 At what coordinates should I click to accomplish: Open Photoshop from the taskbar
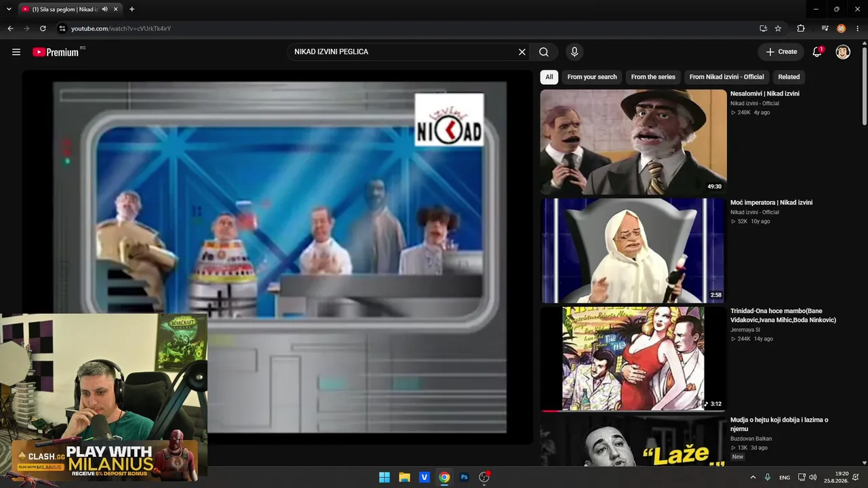[x=465, y=477]
